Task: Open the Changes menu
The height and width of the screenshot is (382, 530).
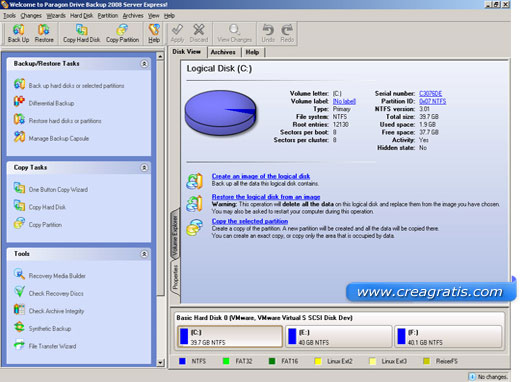Action: [x=31, y=16]
